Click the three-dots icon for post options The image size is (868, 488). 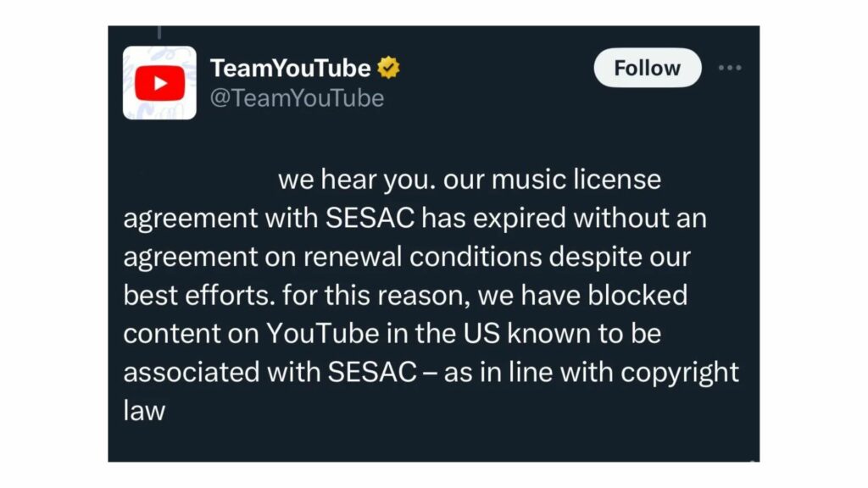(x=731, y=68)
